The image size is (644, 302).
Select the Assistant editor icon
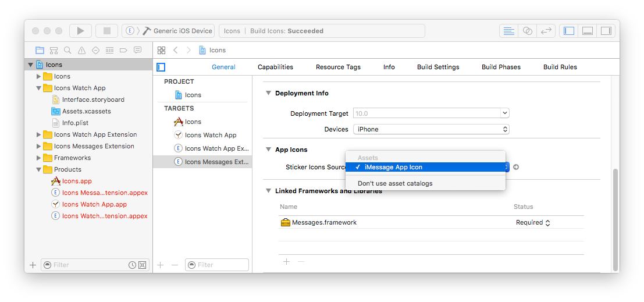pyautogui.click(x=527, y=31)
